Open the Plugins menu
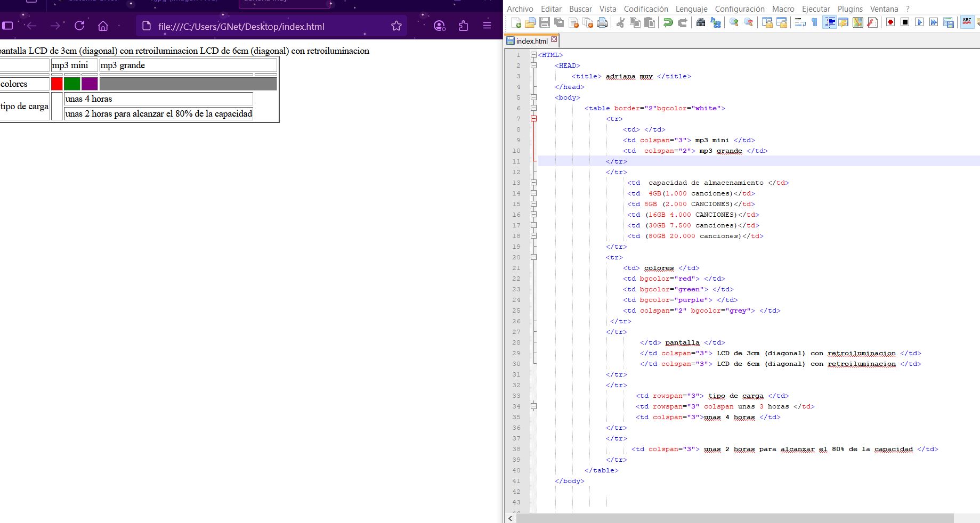The width and height of the screenshot is (980, 523). pos(850,9)
